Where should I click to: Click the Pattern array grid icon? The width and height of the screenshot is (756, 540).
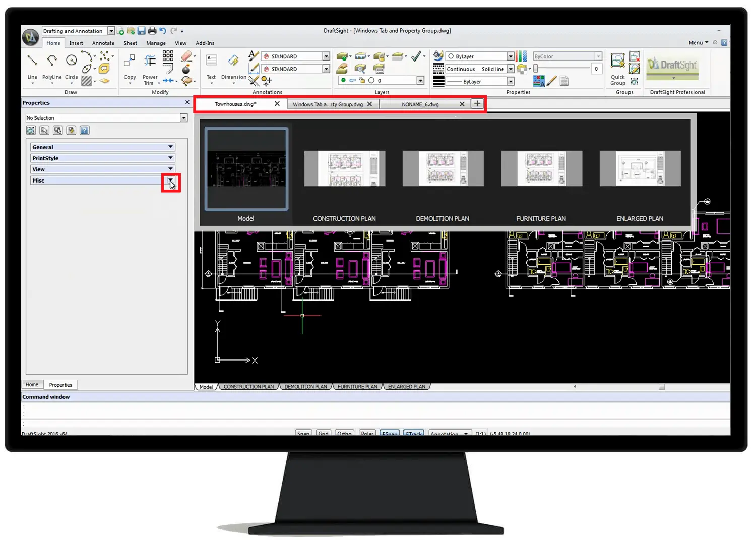point(168,55)
